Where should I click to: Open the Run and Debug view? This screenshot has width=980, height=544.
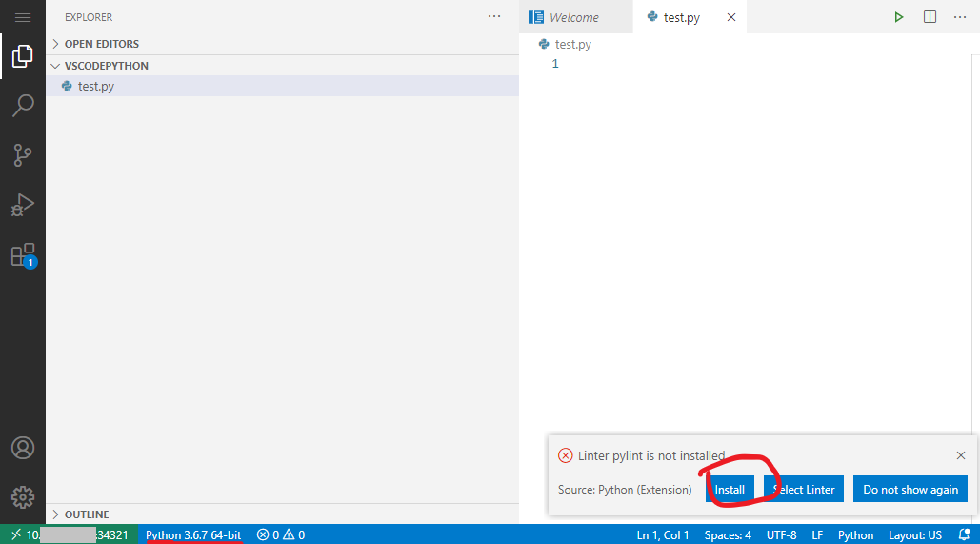pos(23,205)
